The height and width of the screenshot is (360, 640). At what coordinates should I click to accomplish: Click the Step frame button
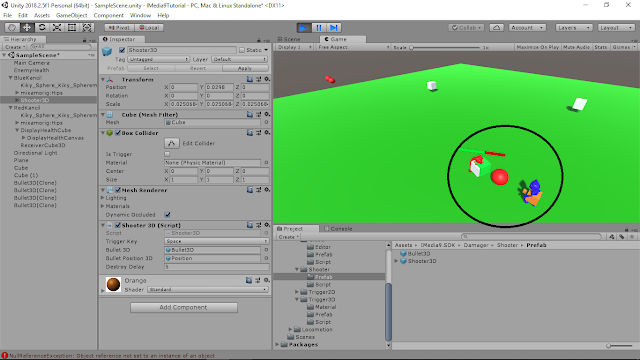tap(334, 27)
